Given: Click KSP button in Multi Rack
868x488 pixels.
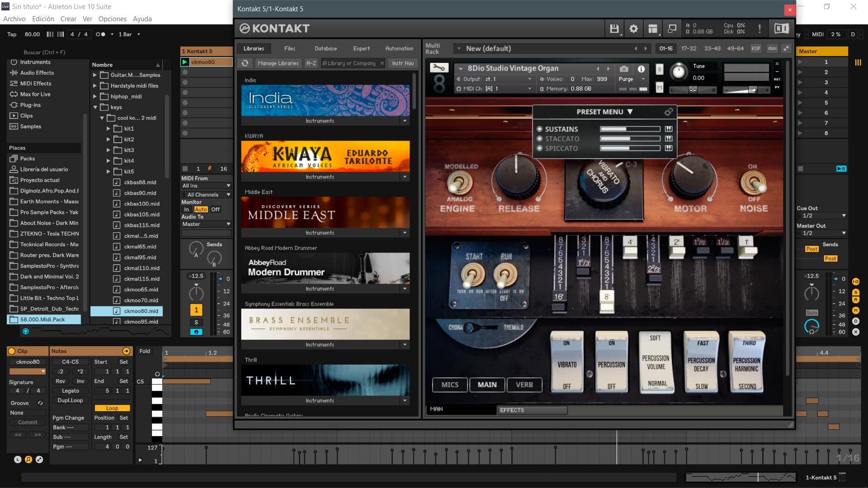Looking at the screenshot, I should click(756, 48).
